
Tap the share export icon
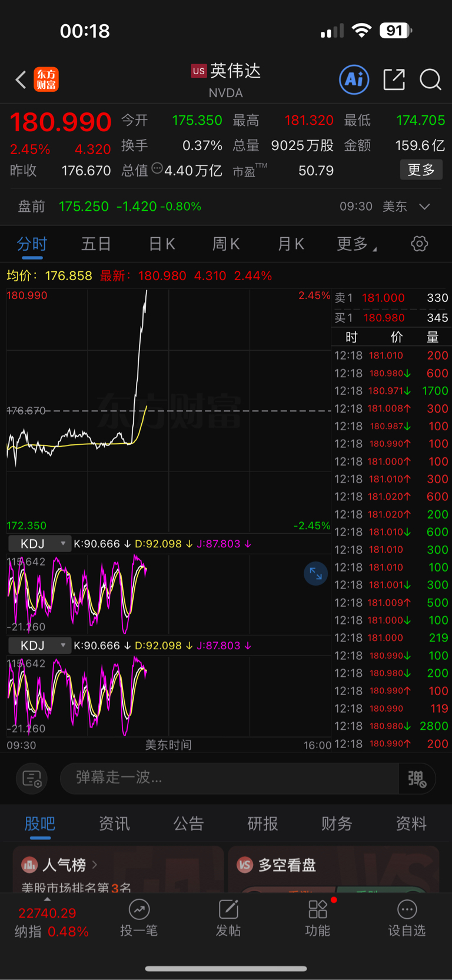(x=394, y=79)
